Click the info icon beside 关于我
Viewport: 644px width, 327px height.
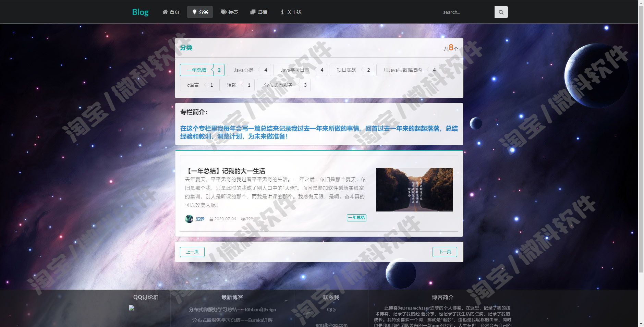282,12
